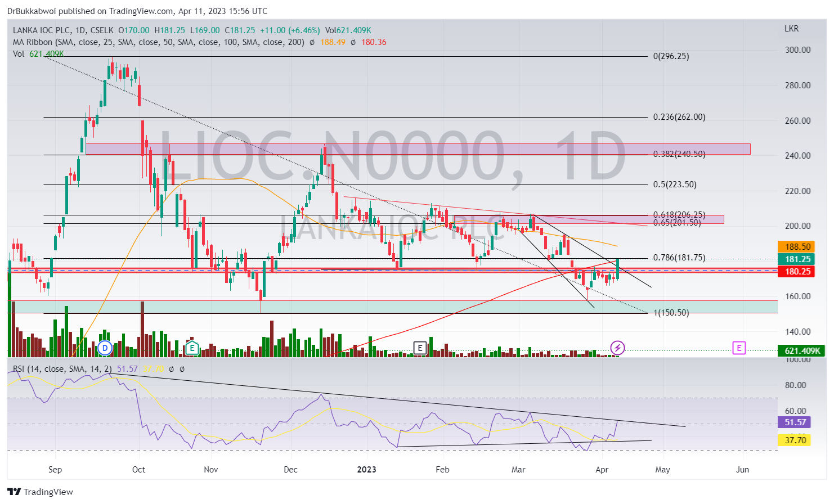834x504 pixels.
Task: Click the 181.25 green current price label
Action: pyautogui.click(x=796, y=259)
